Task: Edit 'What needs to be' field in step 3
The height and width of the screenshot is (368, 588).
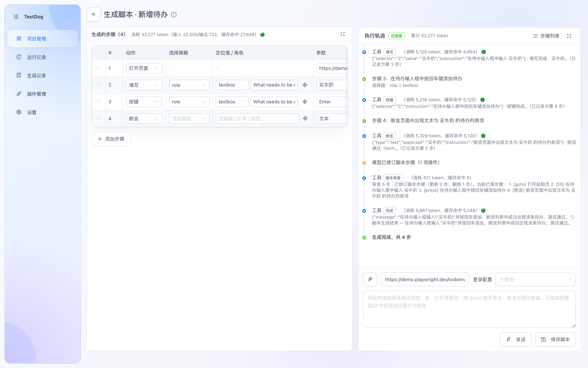Action: pos(274,102)
